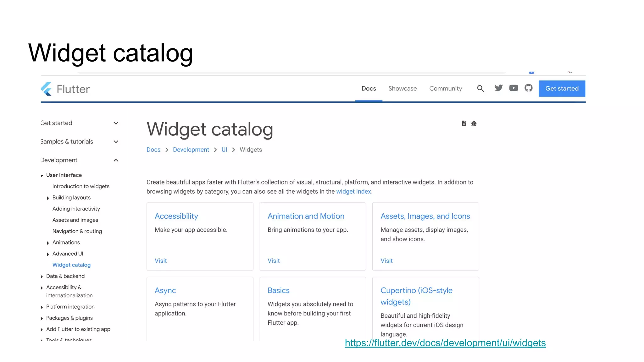Open the Twitter bird icon

coord(498,88)
